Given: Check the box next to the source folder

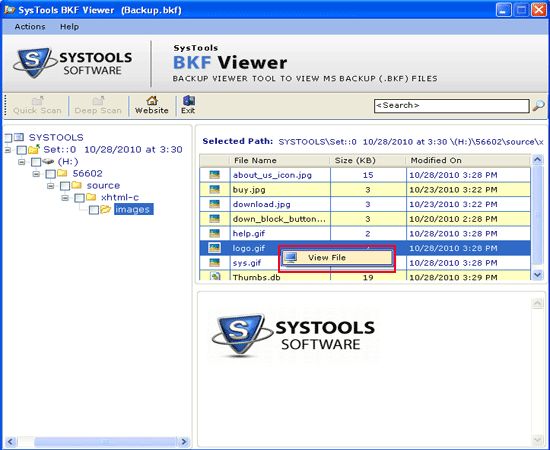Looking at the screenshot, I should pyautogui.click(x=65, y=186).
